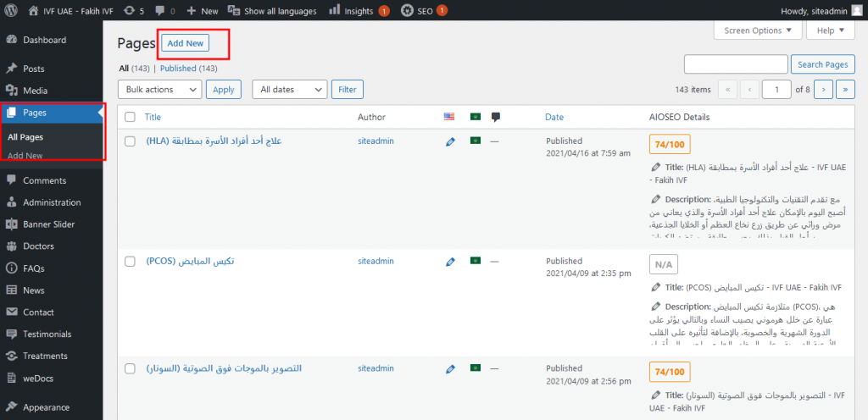Open FAQs in the sidebar
This screenshot has height=420, width=868.
[x=33, y=268]
